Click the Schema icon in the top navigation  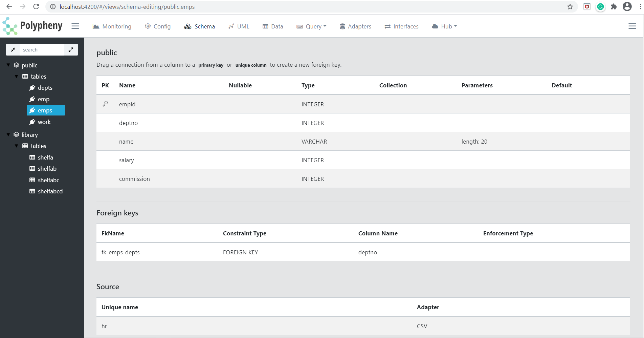pyautogui.click(x=188, y=26)
